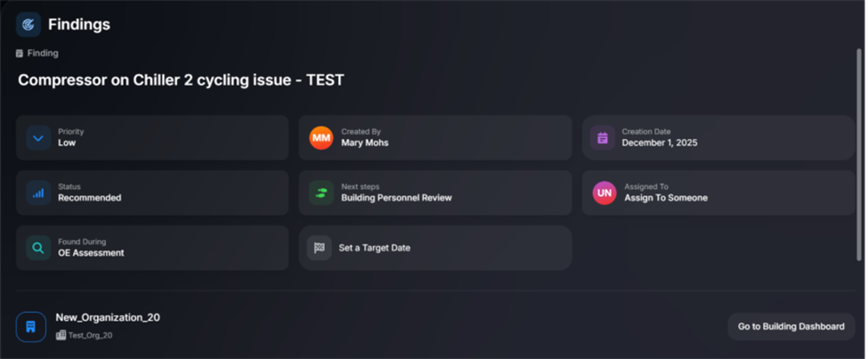The image size is (868, 359).
Task: Click the vertical scrollbar on the right
Action: point(859,156)
